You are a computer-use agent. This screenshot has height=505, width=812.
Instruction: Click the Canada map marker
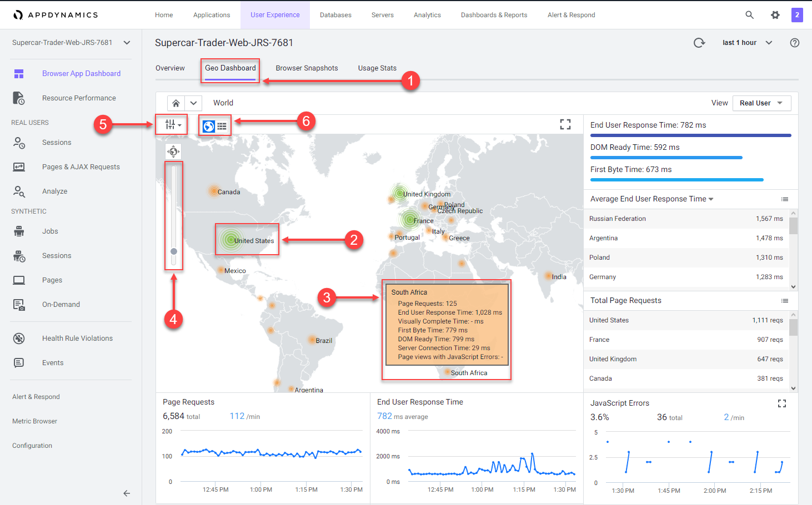click(214, 191)
